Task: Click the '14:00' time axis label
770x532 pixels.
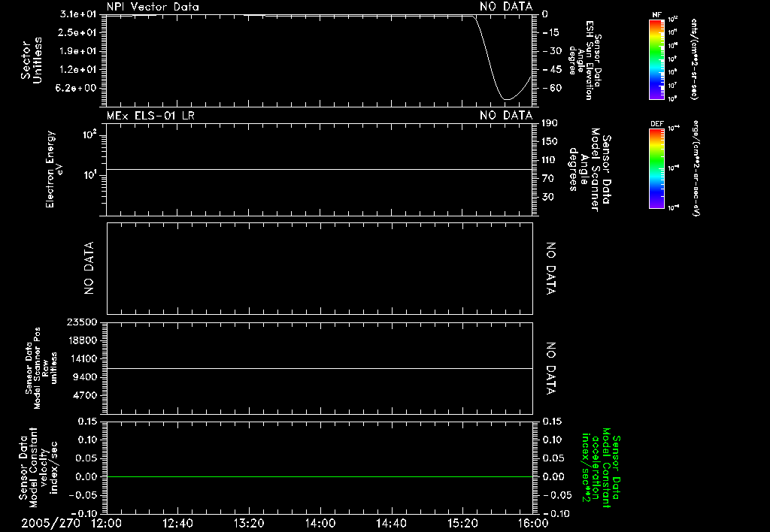Action: point(320,523)
